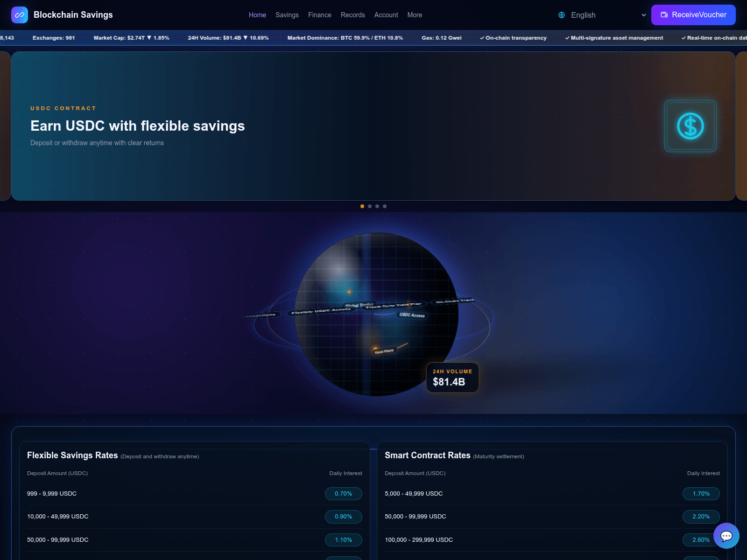Open the Home menu item
This screenshot has height=560, width=747.
[257, 15]
